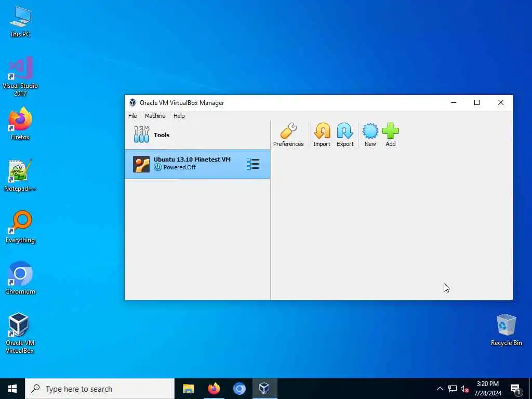Click the Ubuntu VM OS icon
The width and height of the screenshot is (532, 399).
141,164
